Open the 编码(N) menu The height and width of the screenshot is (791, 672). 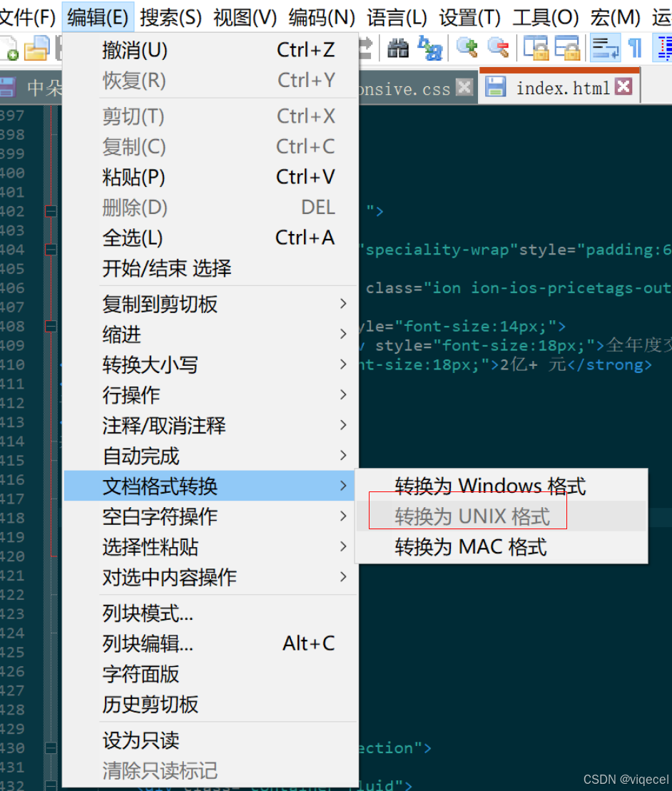click(x=321, y=18)
